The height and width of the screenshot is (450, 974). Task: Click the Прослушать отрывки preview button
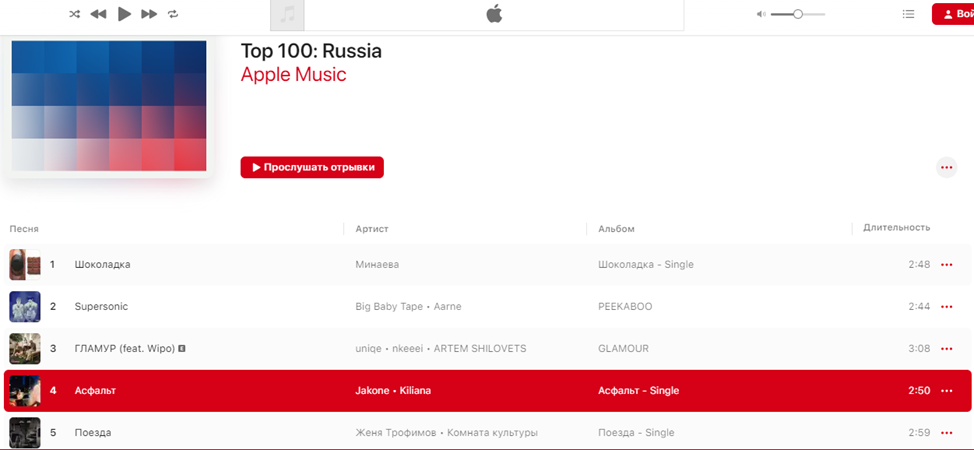pyautogui.click(x=312, y=167)
